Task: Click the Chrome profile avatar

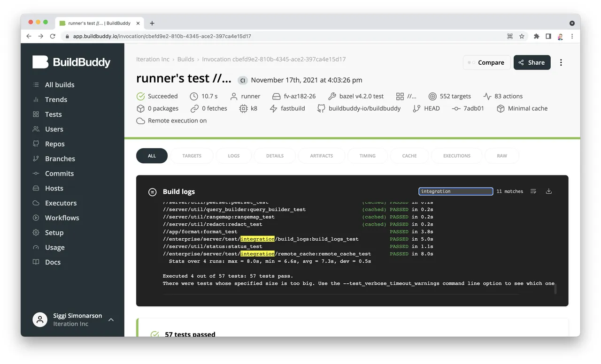Action: (x=560, y=36)
